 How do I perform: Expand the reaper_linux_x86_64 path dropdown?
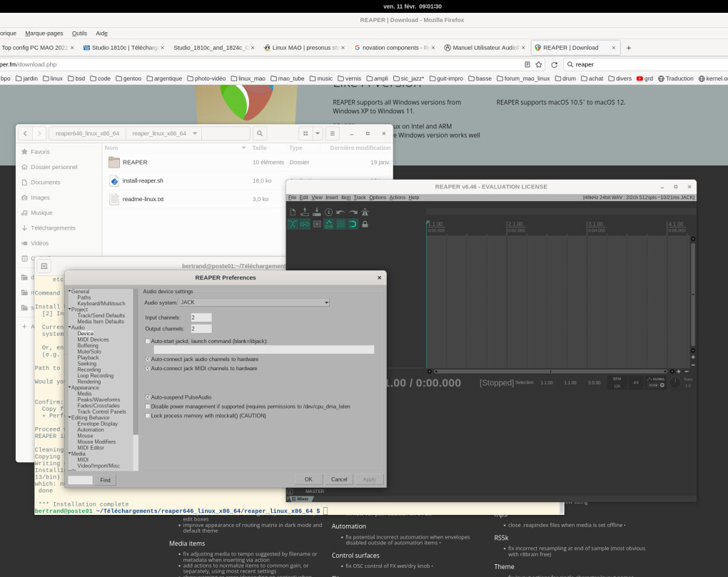(195, 133)
